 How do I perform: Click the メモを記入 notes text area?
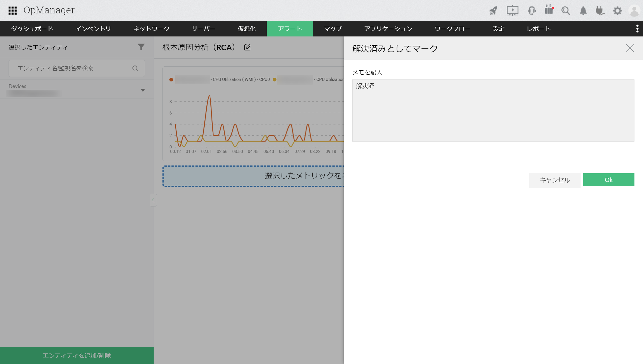[x=493, y=111]
